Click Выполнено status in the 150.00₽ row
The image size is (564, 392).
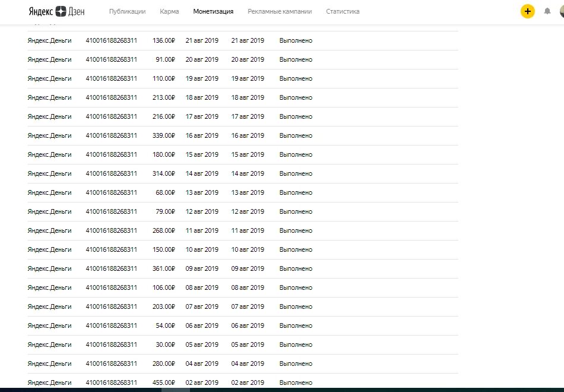point(296,250)
